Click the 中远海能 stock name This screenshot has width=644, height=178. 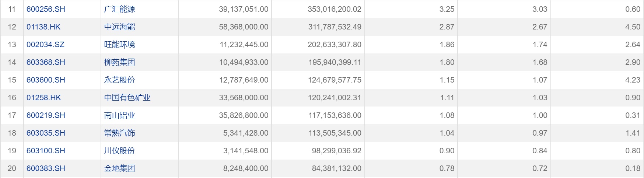[x=119, y=27]
